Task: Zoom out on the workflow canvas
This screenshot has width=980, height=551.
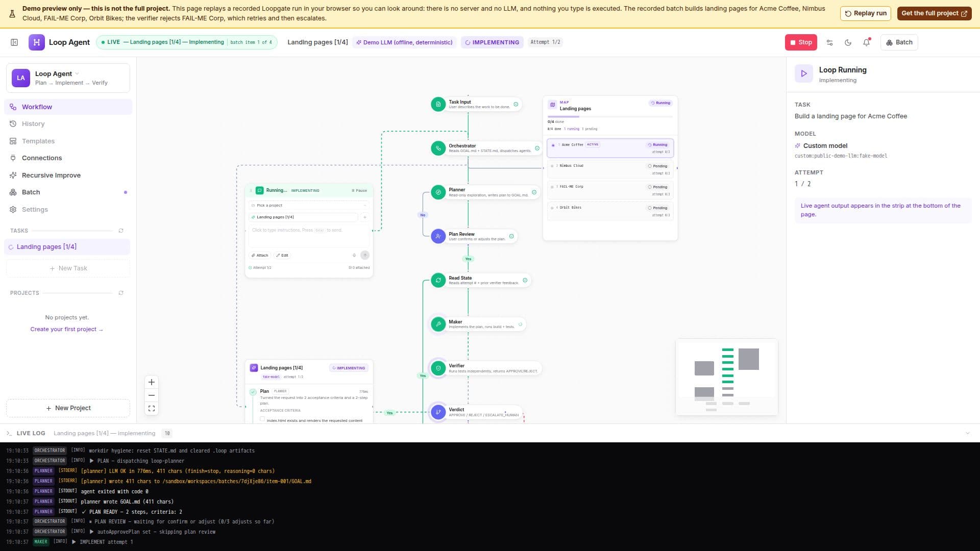Action: coord(152,395)
